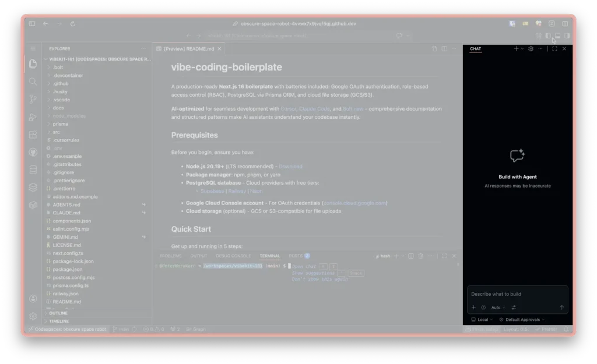The image size is (597, 364).
Task: Add context with plus in chat input
Action: pos(473,308)
